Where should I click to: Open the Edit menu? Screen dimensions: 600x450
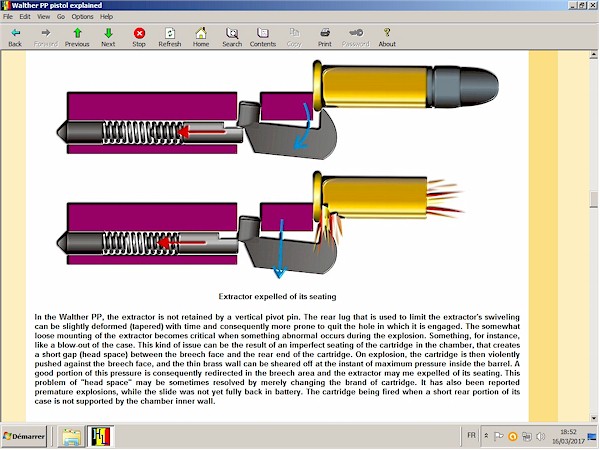pyautogui.click(x=25, y=16)
